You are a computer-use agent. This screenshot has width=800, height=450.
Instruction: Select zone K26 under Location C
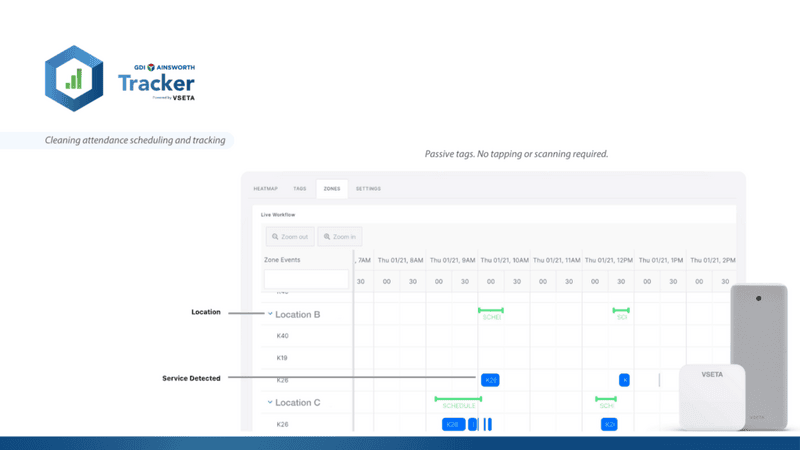[x=282, y=424]
